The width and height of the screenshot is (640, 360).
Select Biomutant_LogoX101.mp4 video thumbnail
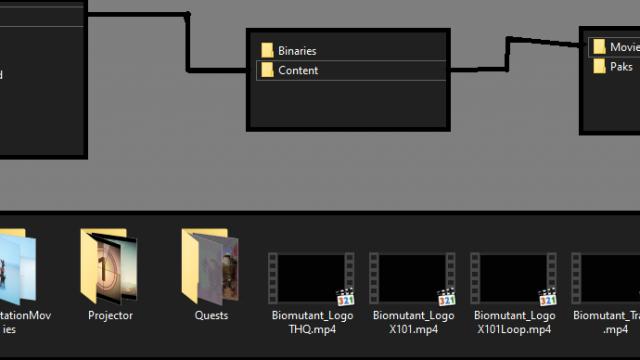[413, 278]
